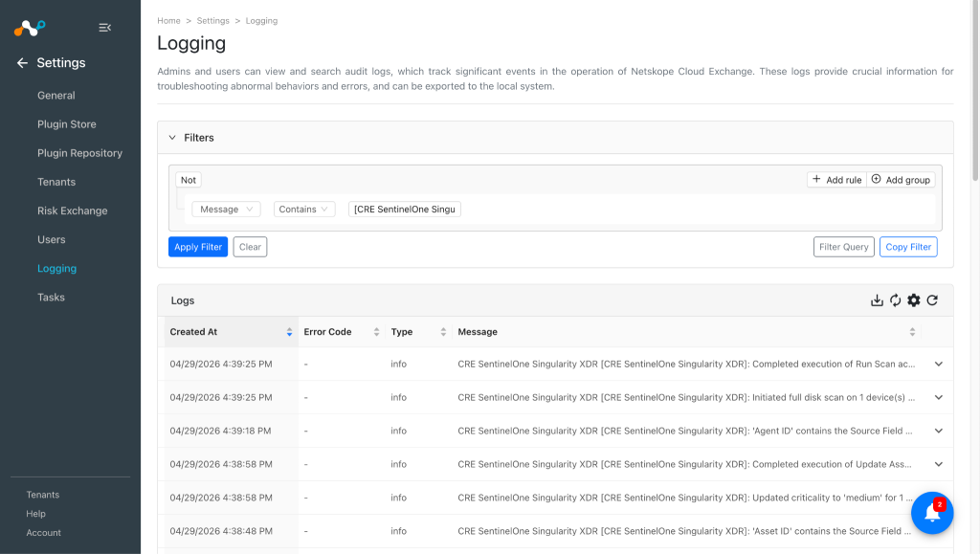Download logs using the export icon
Screen dimensions: 980x554
click(x=877, y=300)
